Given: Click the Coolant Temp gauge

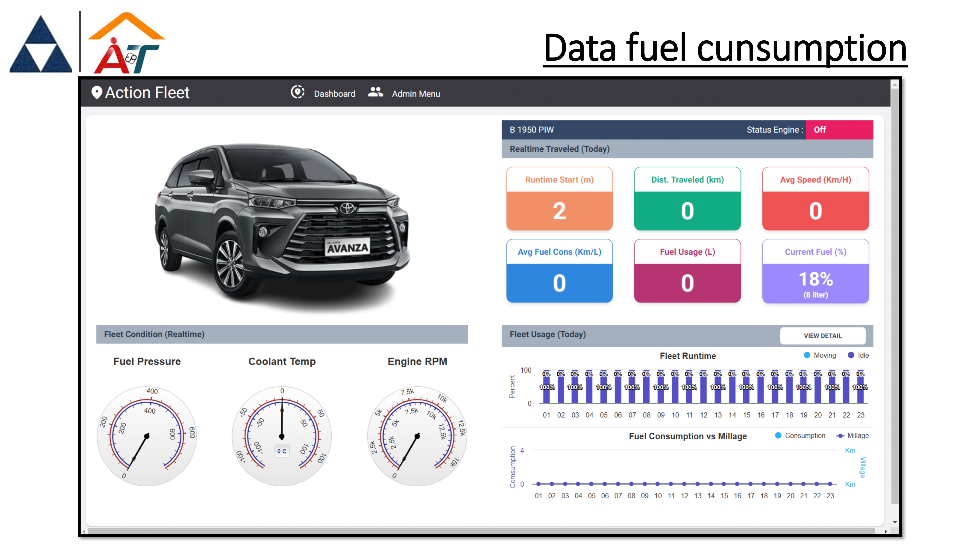Looking at the screenshot, I should click(282, 436).
